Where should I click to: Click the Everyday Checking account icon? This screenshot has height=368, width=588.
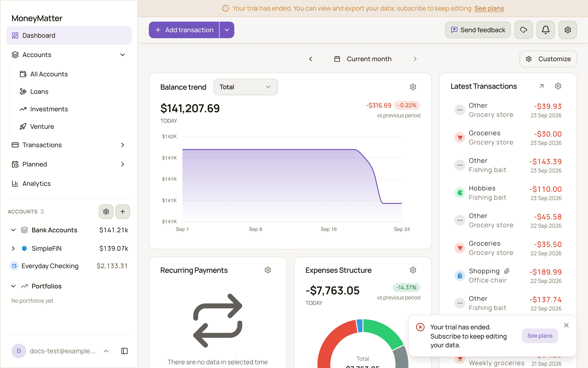(14, 266)
